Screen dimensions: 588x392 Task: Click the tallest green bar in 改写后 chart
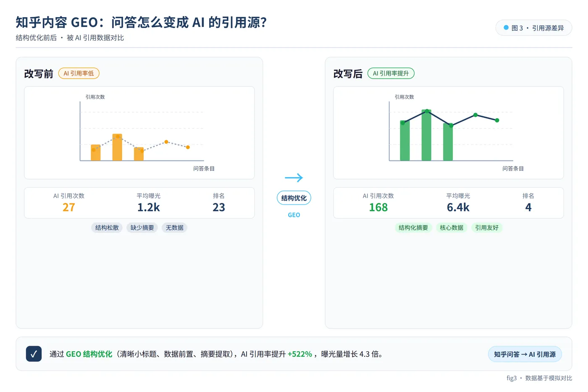coord(426,135)
